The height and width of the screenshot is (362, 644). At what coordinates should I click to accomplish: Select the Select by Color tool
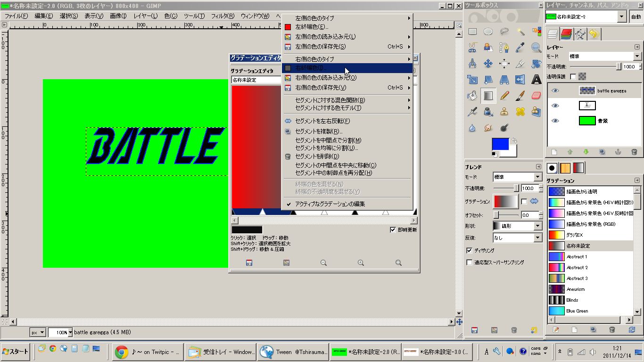click(x=537, y=32)
